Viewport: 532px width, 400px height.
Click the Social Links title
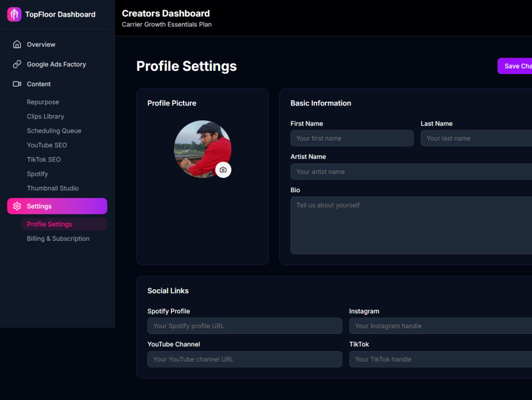pyautogui.click(x=168, y=291)
